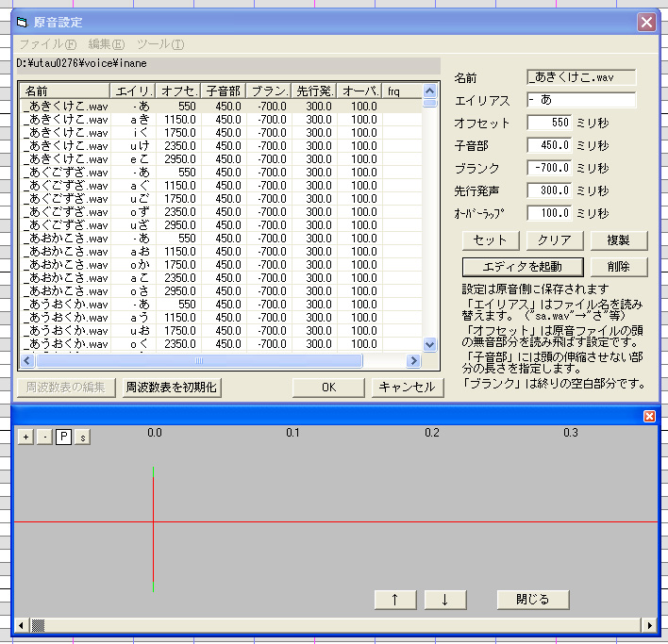Select the row with alias 'a う'
The height and width of the screenshot is (644, 668).
coord(221,318)
